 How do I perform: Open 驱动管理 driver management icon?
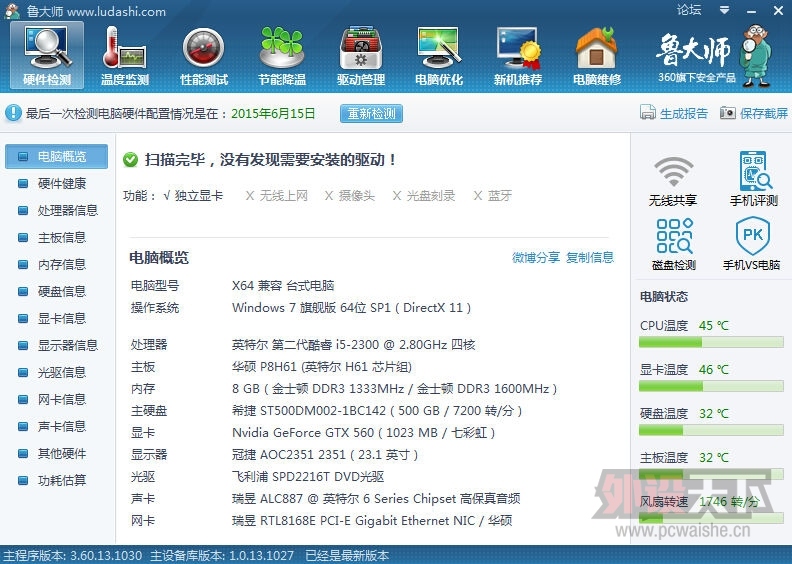(x=361, y=56)
